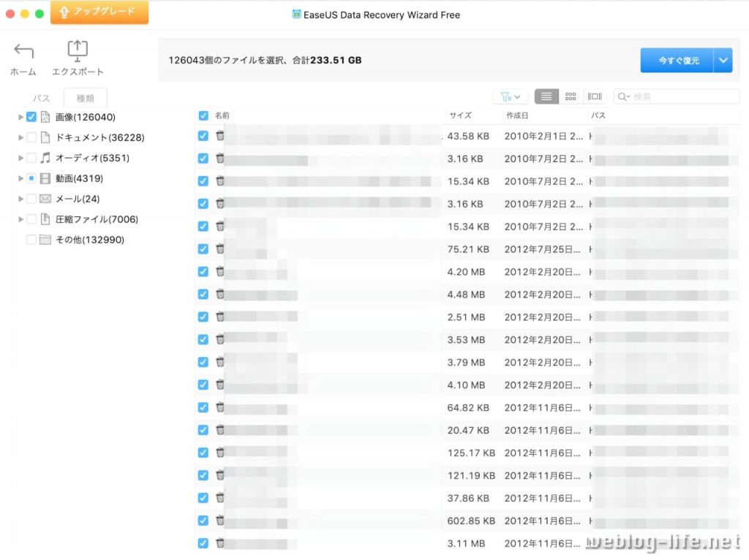Click trash icon on the 2.51 MB row

[x=220, y=317]
